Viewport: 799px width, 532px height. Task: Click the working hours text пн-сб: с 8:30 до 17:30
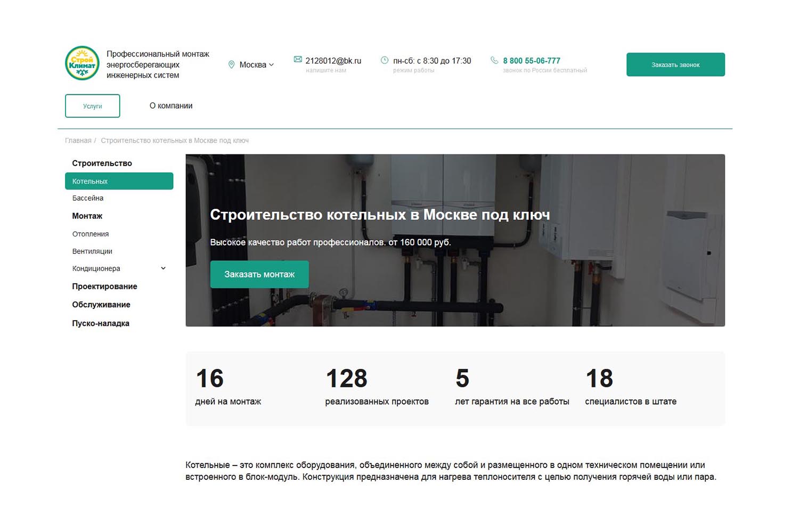click(x=432, y=61)
